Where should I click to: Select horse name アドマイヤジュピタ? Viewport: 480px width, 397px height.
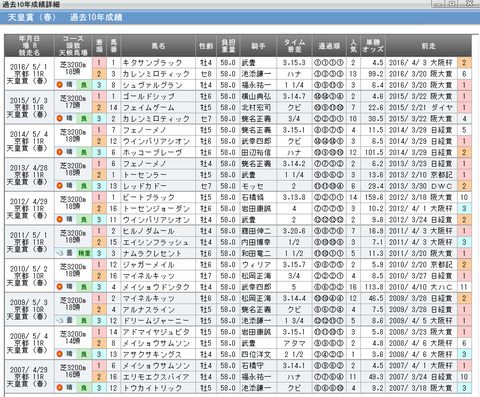coord(156,332)
